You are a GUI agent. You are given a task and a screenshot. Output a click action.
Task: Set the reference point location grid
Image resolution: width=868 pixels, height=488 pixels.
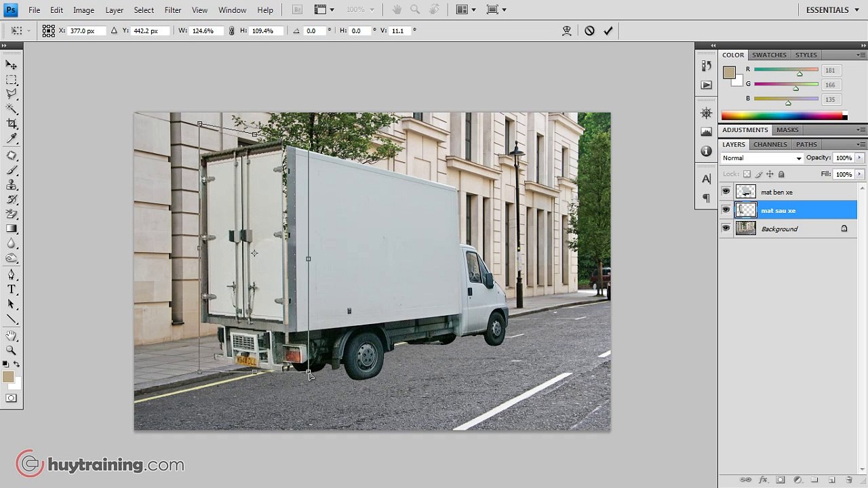point(48,30)
